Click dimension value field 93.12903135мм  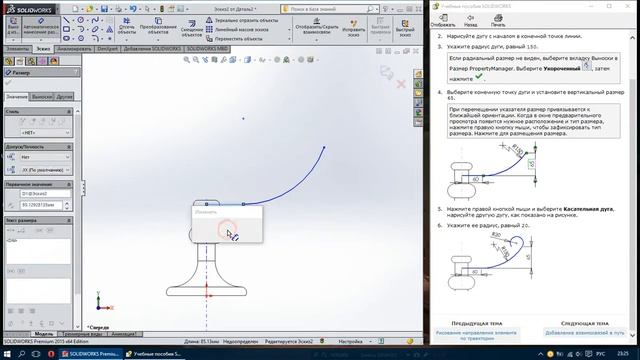click(41, 205)
